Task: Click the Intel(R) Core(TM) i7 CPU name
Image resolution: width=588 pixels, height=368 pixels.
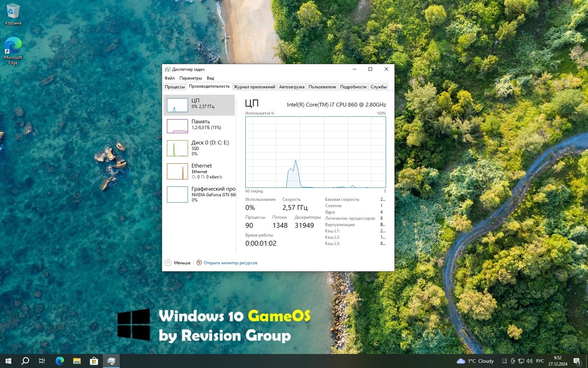Action: coord(336,104)
